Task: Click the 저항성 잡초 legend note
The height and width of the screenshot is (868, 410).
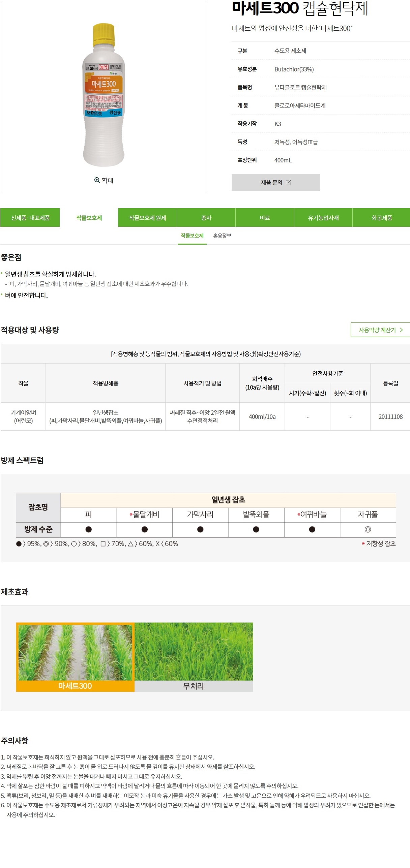Action: click(379, 544)
